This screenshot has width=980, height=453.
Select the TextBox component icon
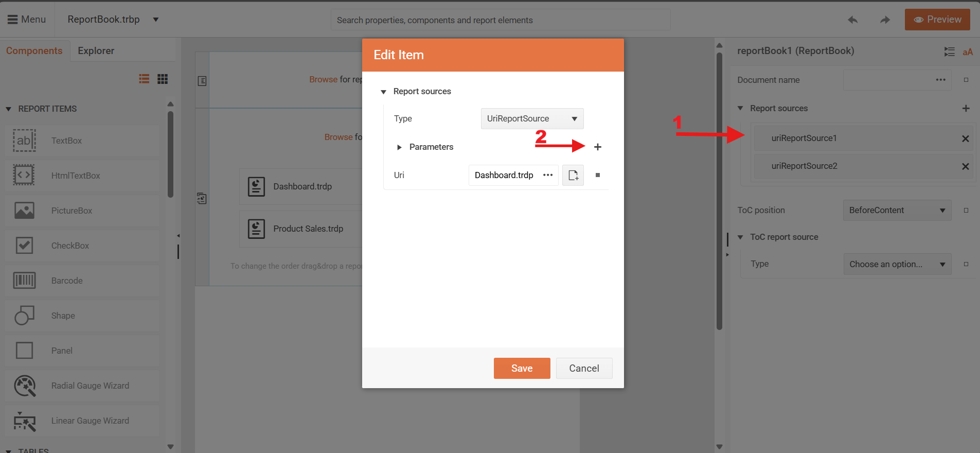pos(24,141)
